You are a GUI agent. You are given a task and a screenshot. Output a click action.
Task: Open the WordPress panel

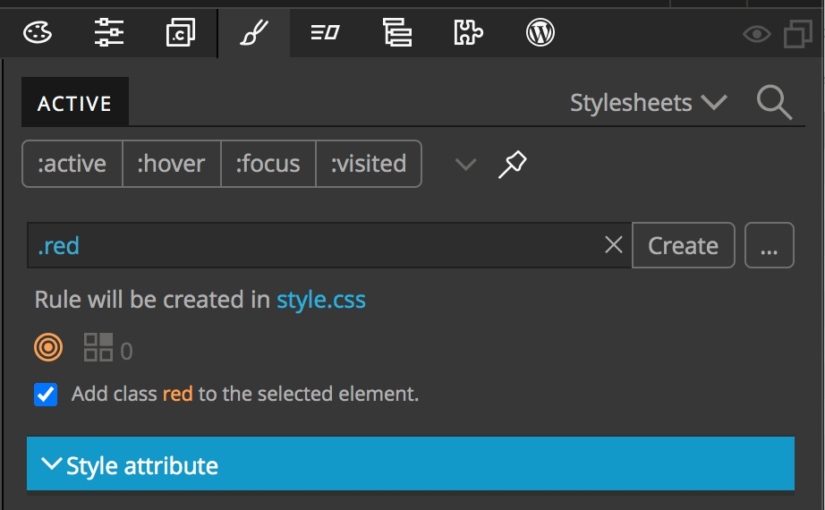coord(540,33)
